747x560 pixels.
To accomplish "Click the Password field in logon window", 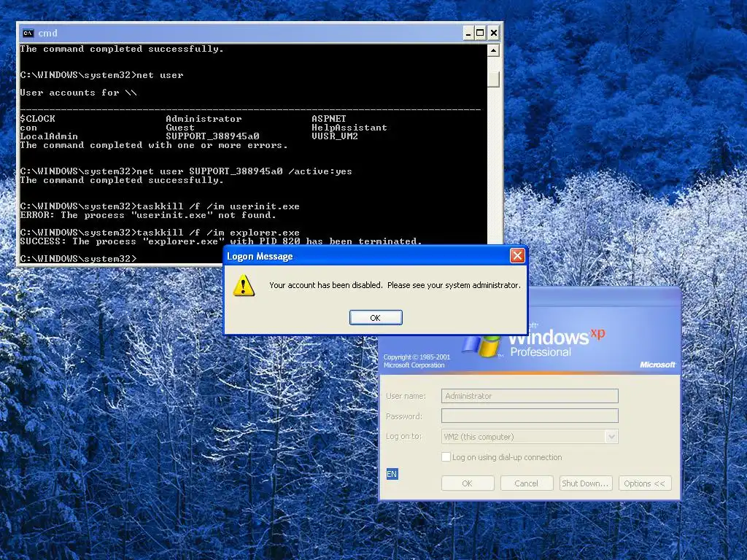I will 530,416.
